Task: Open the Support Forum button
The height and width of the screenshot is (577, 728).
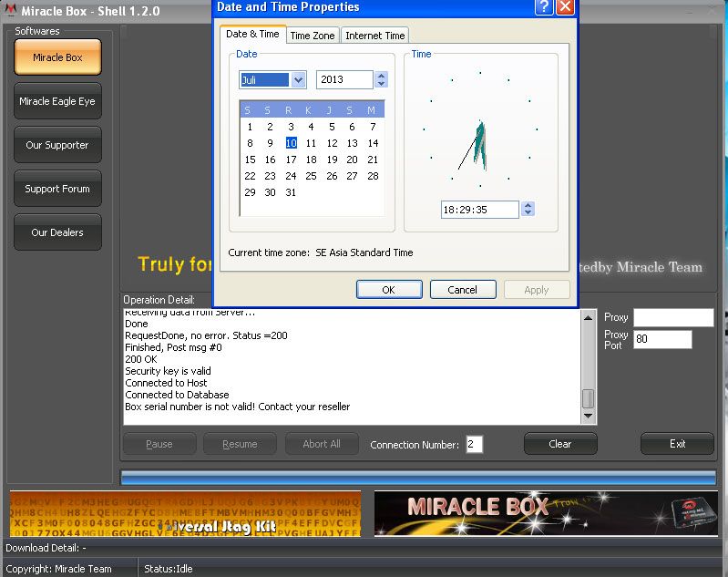Action: tap(57, 188)
